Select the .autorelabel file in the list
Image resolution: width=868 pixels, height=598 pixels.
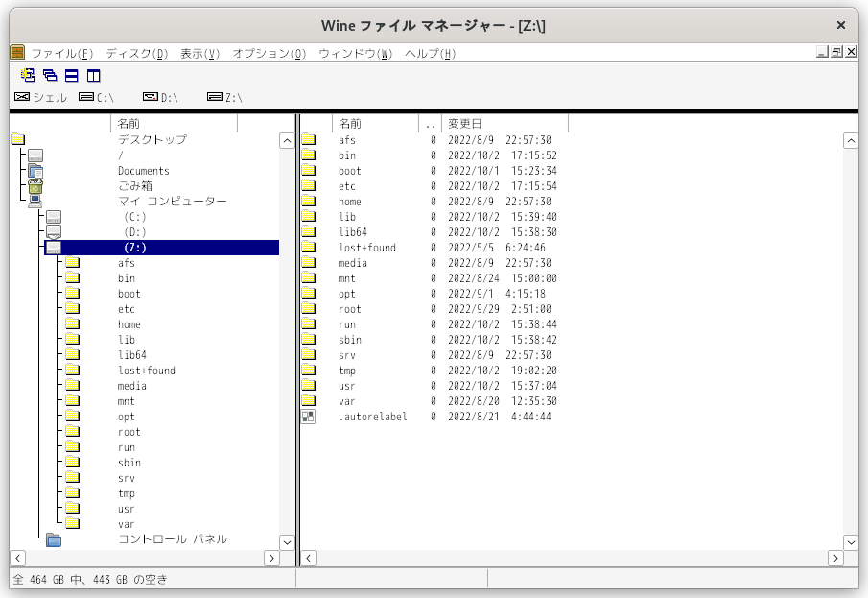click(x=372, y=417)
